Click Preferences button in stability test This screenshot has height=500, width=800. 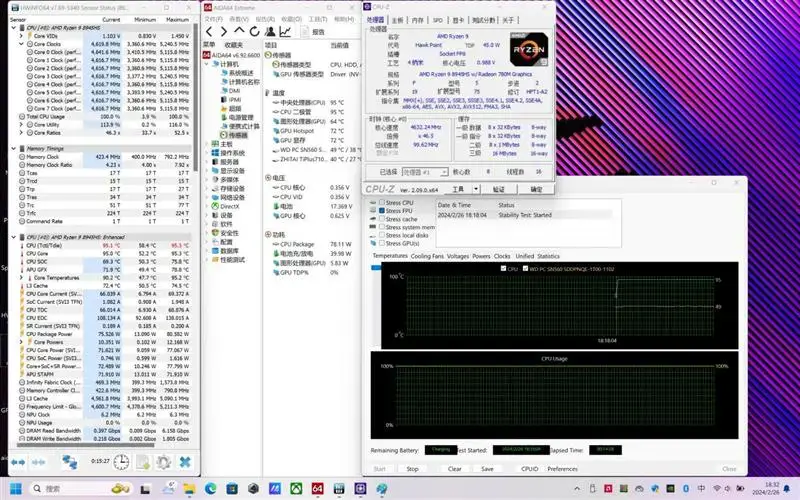pyautogui.click(x=563, y=469)
